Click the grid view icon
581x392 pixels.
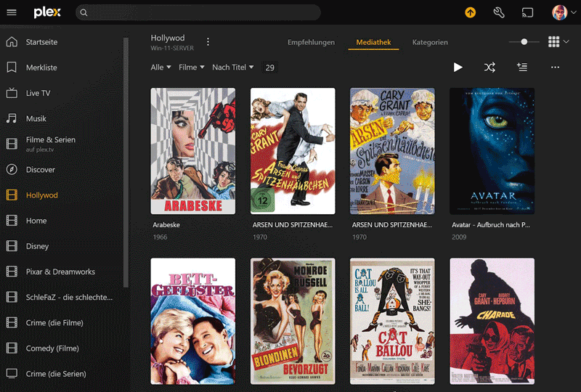tap(553, 41)
